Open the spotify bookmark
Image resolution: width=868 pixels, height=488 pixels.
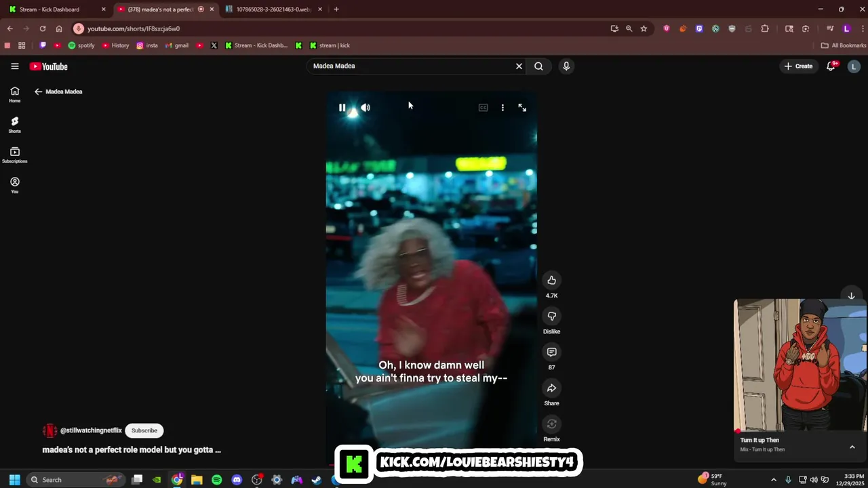[x=81, y=45]
